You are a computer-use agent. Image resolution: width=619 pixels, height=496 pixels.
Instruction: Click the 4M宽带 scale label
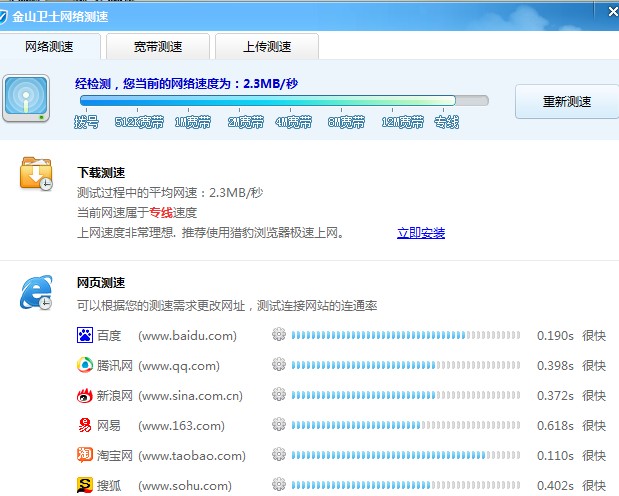click(x=293, y=122)
